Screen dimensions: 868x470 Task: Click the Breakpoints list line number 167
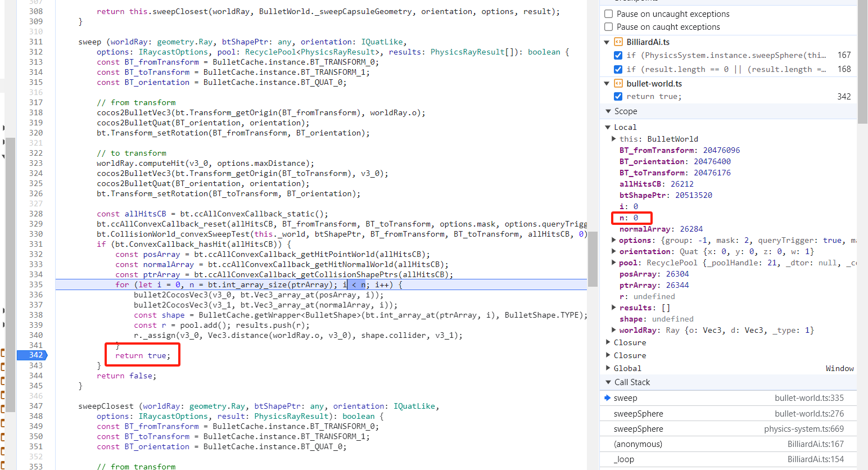[x=844, y=55]
